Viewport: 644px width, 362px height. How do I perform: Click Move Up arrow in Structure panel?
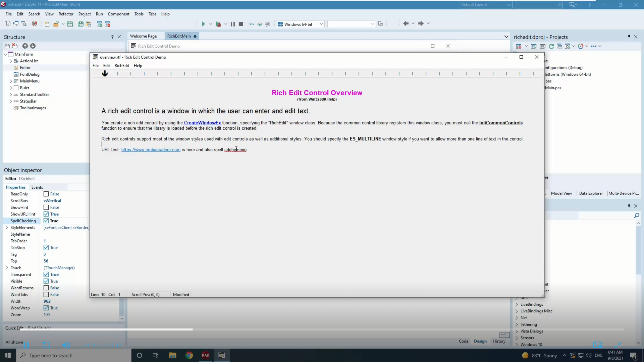(25, 46)
